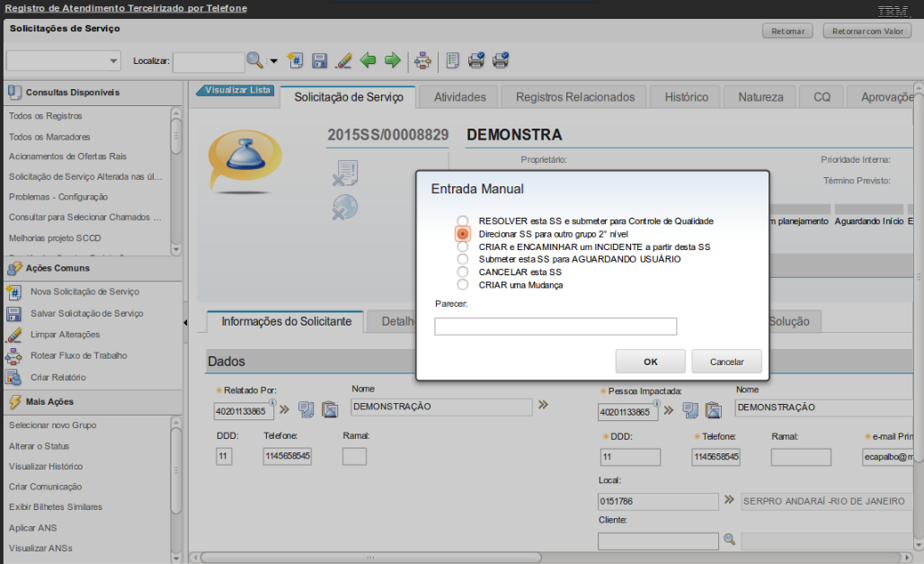924x564 pixels.
Task: Switch to the Atividades tab
Action: click(459, 97)
